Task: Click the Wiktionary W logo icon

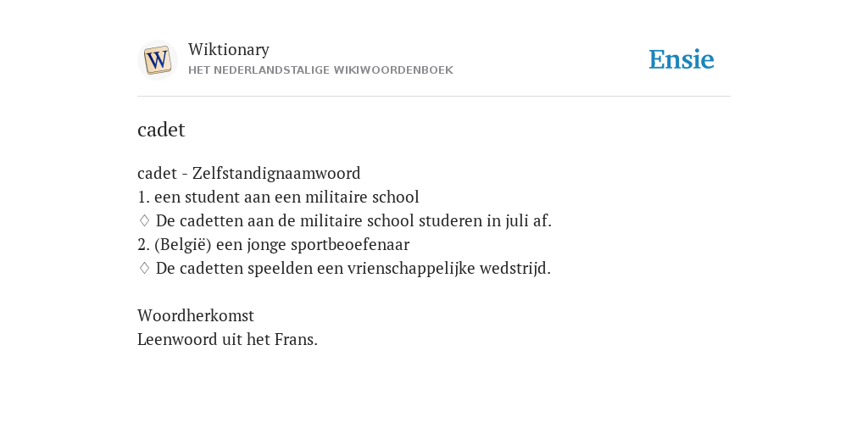Action: [158, 60]
